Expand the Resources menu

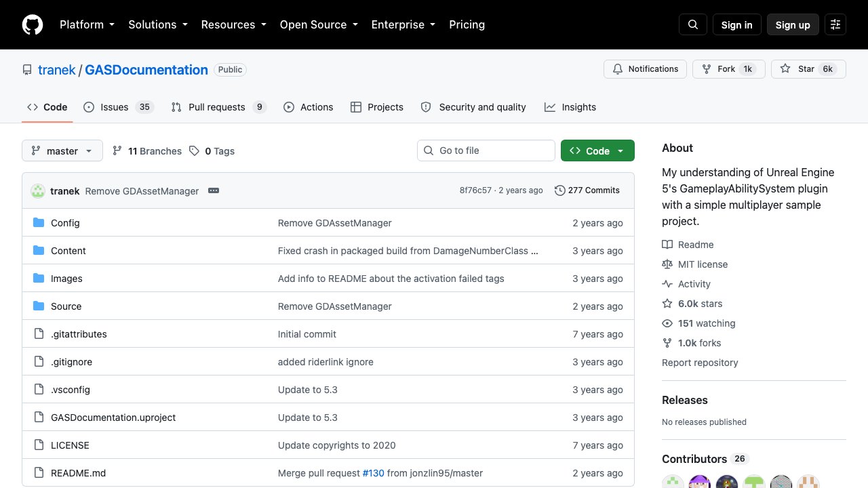click(x=233, y=24)
